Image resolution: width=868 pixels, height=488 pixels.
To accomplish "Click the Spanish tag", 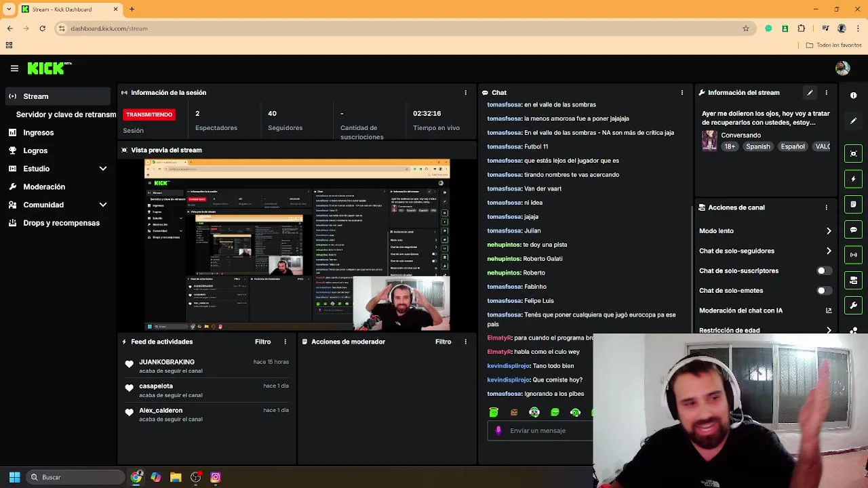I will click(x=757, y=146).
